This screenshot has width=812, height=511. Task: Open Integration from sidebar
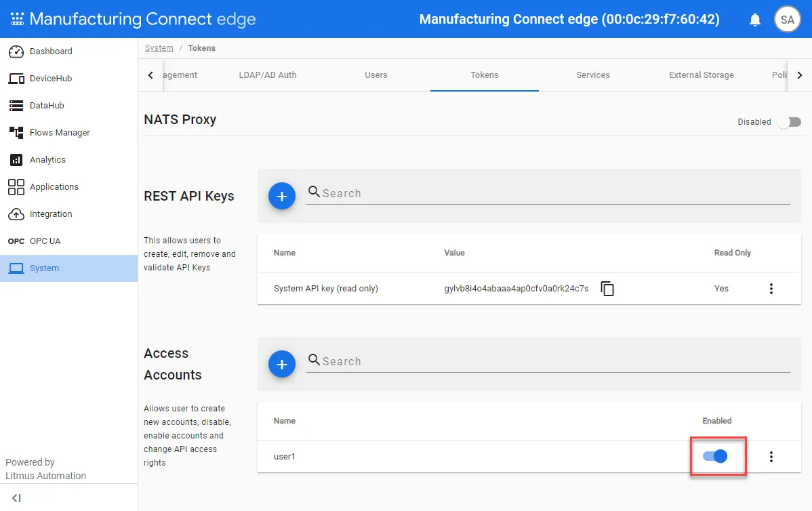[69, 214]
